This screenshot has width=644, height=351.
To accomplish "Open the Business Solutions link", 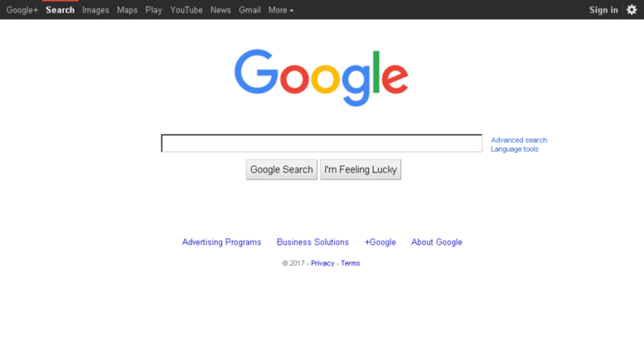I will pos(312,242).
